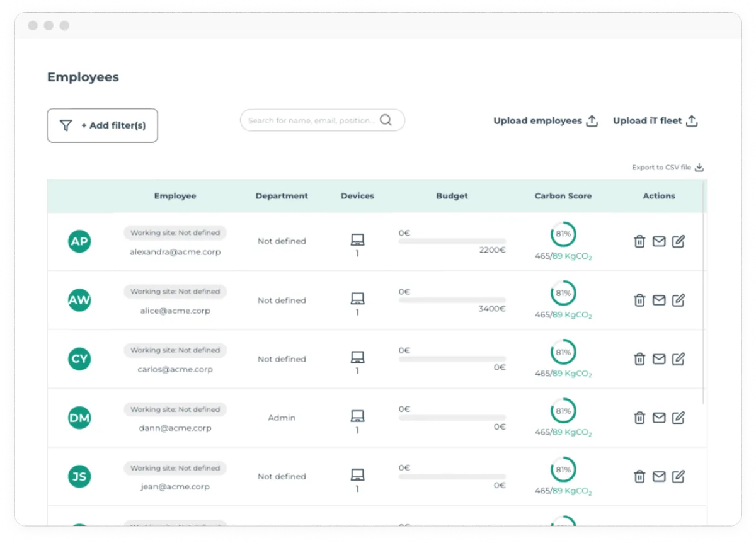Click the Employees page heading
Screen dimensions: 756x543
[x=83, y=77]
